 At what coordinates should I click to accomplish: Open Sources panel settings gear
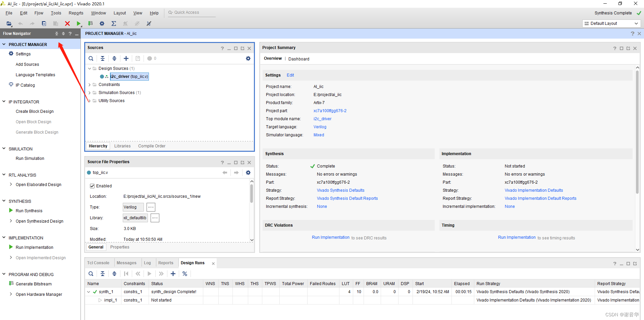tap(248, 58)
